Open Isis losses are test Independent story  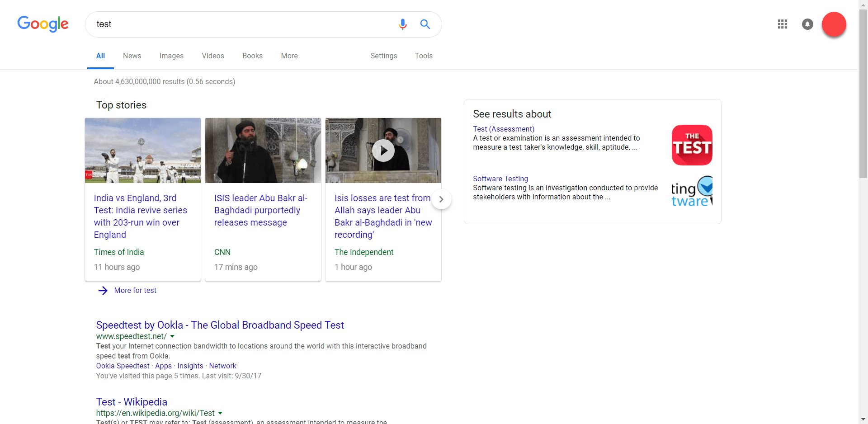pos(383,216)
